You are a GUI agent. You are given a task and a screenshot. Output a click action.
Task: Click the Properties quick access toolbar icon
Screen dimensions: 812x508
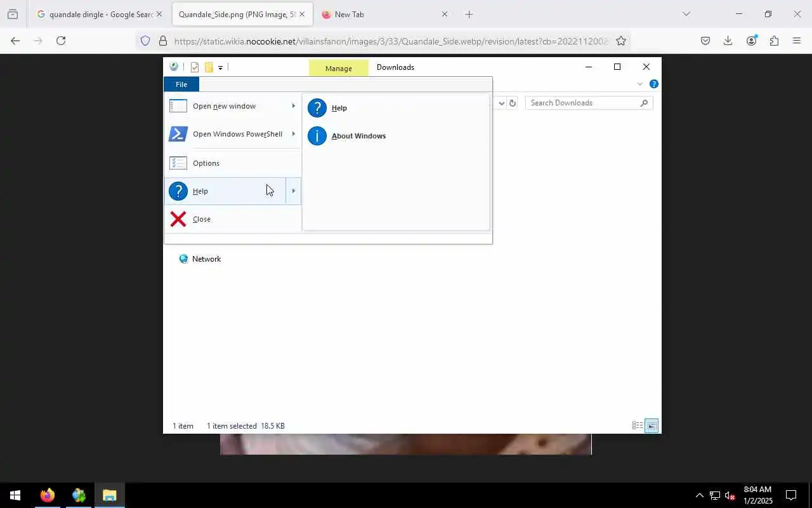point(195,67)
